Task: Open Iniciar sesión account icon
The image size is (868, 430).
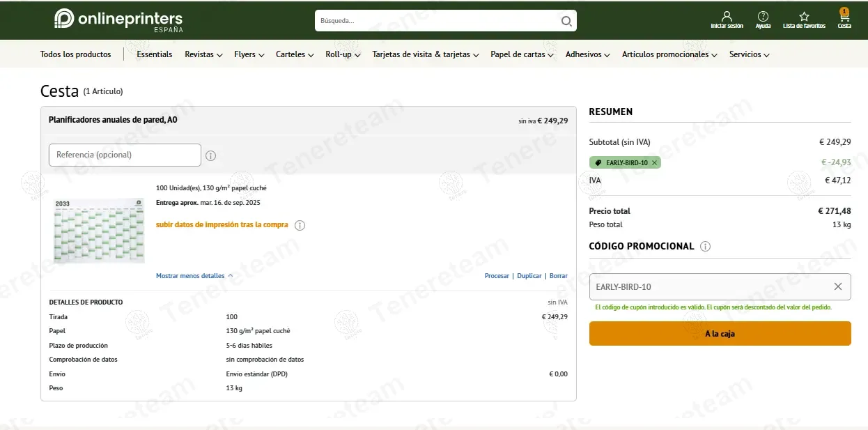Action: (727, 20)
